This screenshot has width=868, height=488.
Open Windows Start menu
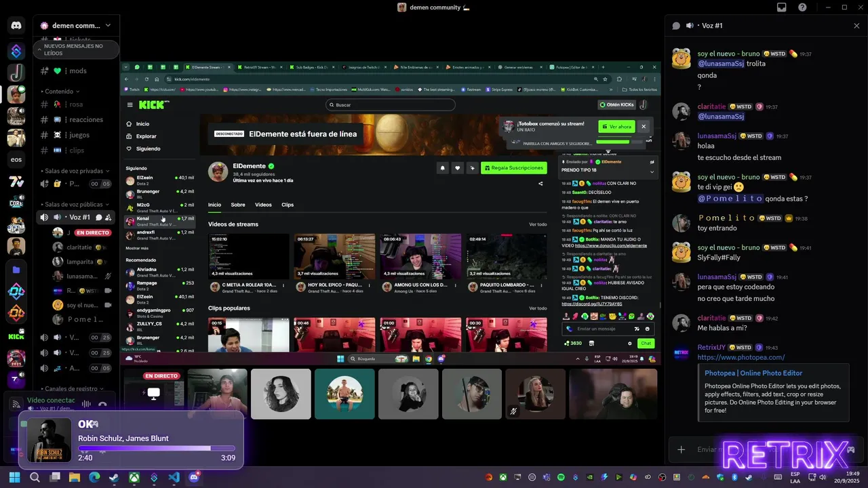[14, 477]
